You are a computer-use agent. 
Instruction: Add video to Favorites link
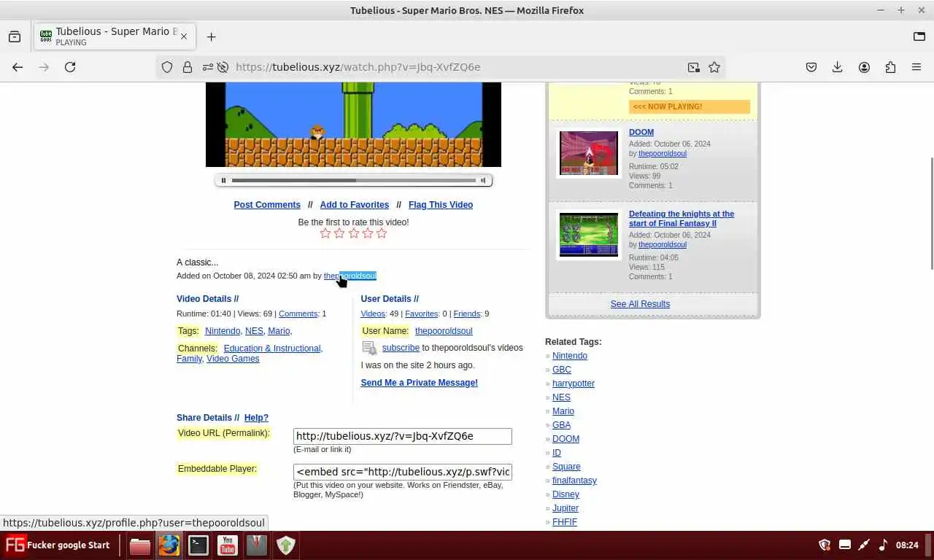[x=354, y=205]
